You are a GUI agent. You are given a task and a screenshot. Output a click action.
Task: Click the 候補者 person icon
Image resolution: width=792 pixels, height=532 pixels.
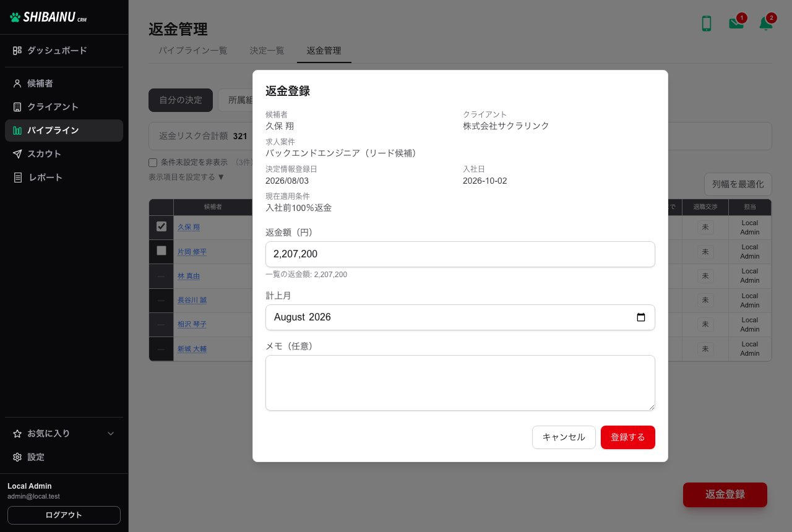click(17, 84)
